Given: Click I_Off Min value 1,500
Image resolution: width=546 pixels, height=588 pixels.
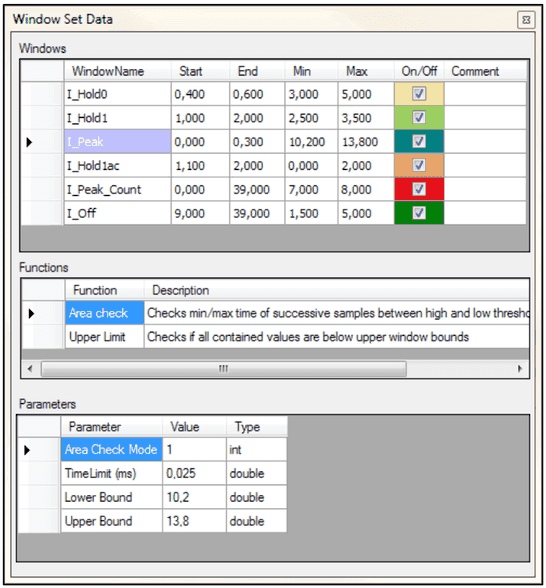Looking at the screenshot, I should tap(311, 213).
